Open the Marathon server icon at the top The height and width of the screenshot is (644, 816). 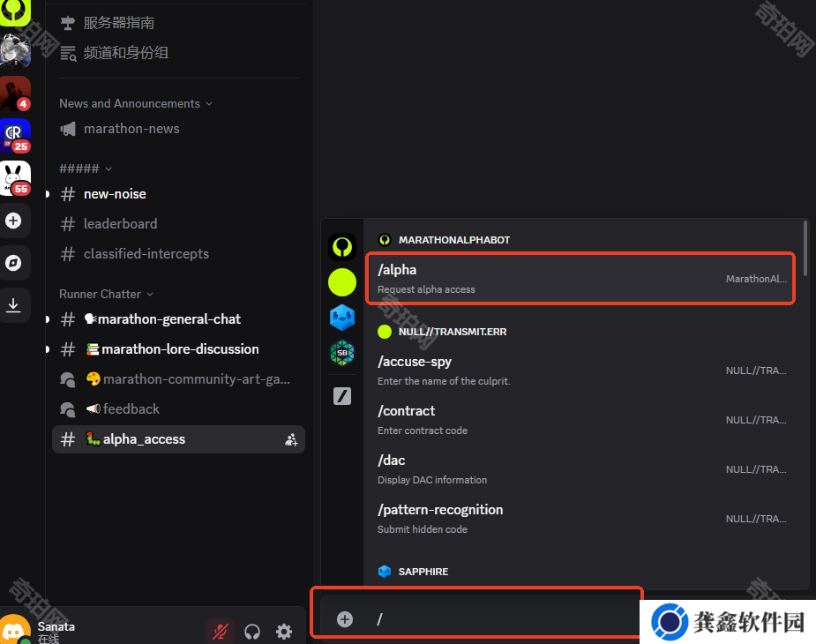(15, 11)
